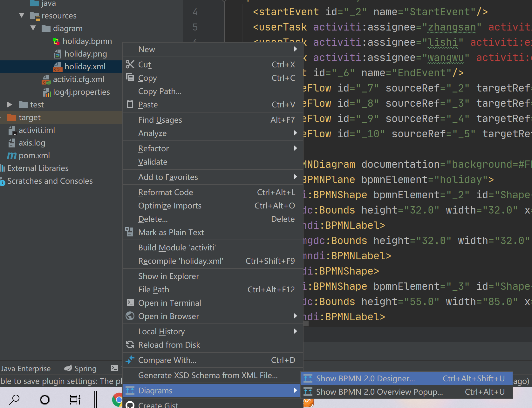Select holiday.xml in the project tree
Viewport: 532px width, 408px height.
click(61, 66)
